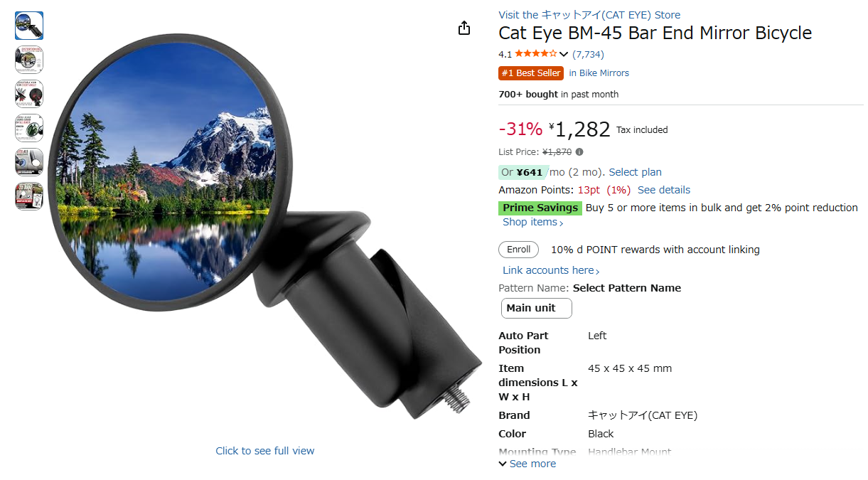868x480 pixels.
Task: Open Select plan installment link
Action: [x=635, y=172]
